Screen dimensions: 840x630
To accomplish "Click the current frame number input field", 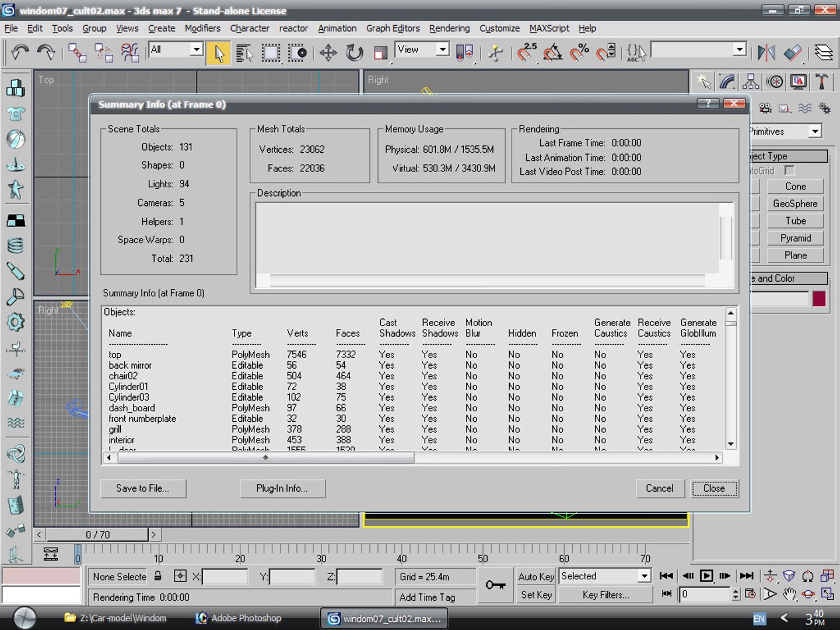I will click(x=705, y=594).
